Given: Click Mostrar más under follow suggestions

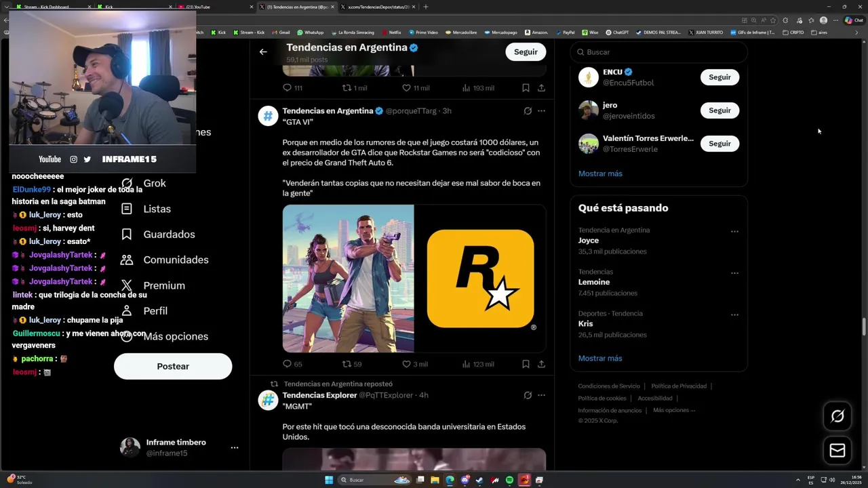Looking at the screenshot, I should (600, 174).
